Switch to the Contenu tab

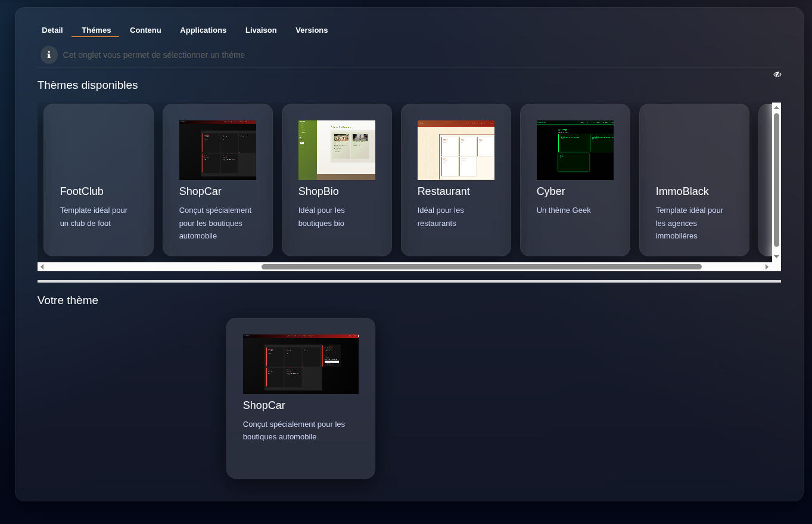coord(145,30)
